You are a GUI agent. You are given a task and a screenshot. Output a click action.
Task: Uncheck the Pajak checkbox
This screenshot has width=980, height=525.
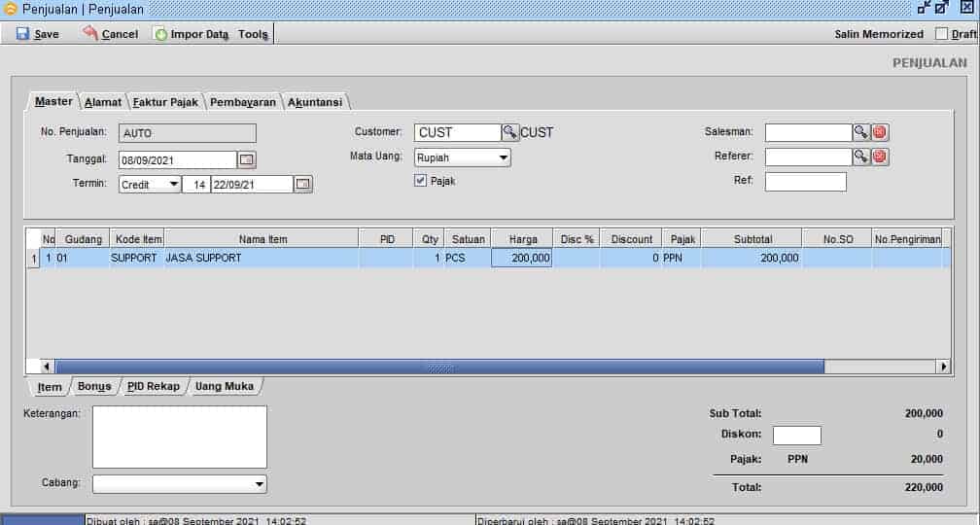421,181
